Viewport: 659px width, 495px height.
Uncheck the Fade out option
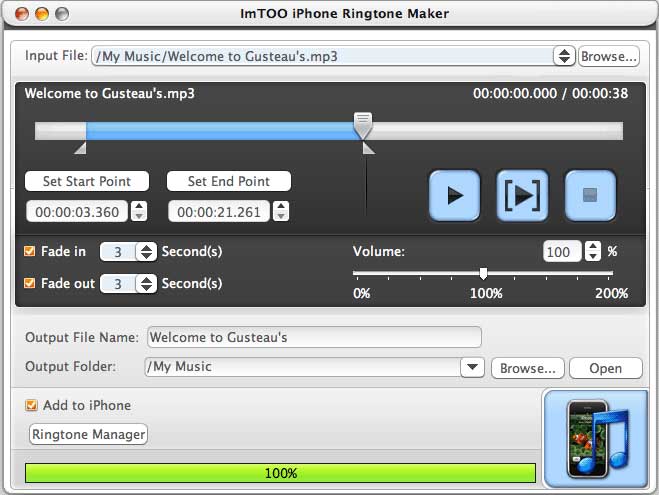coord(29,284)
